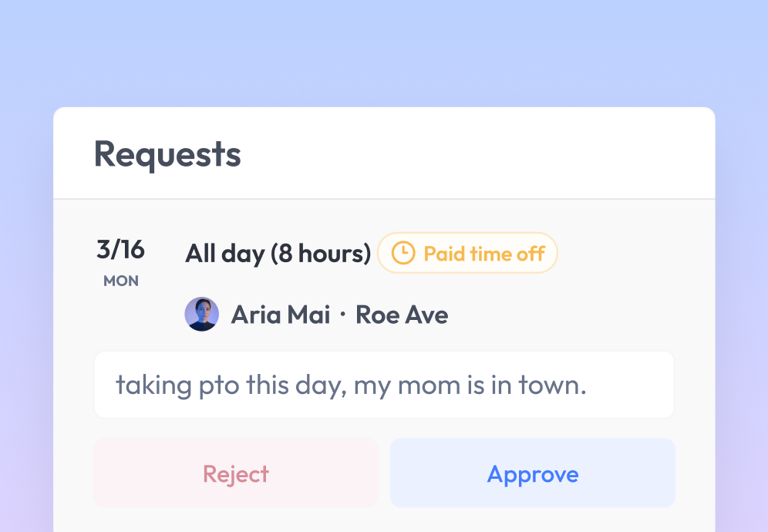
Task: Click Aria Mai's profile picture thumbnail
Action: (202, 314)
